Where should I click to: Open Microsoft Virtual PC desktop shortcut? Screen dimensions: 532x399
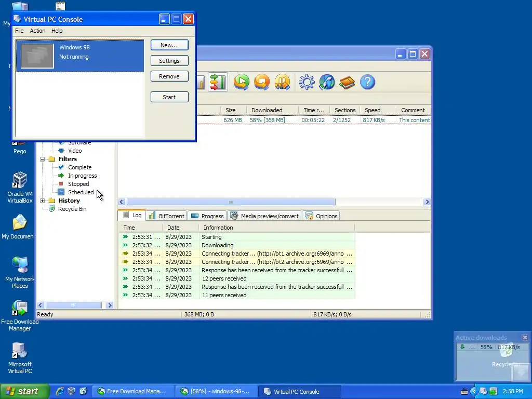point(20,358)
